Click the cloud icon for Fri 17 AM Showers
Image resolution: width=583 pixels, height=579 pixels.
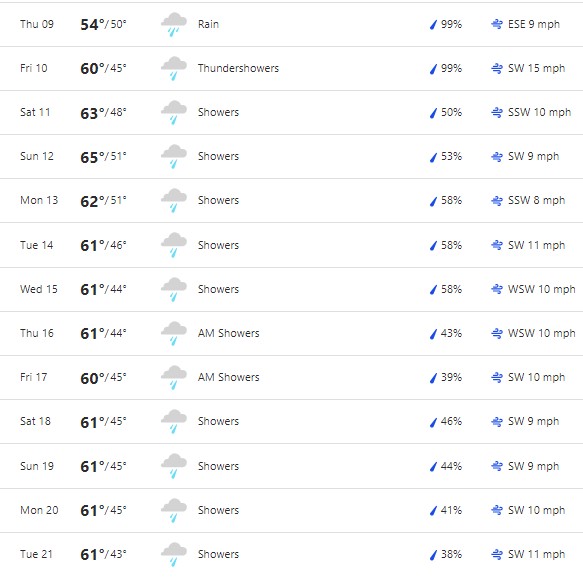click(174, 377)
